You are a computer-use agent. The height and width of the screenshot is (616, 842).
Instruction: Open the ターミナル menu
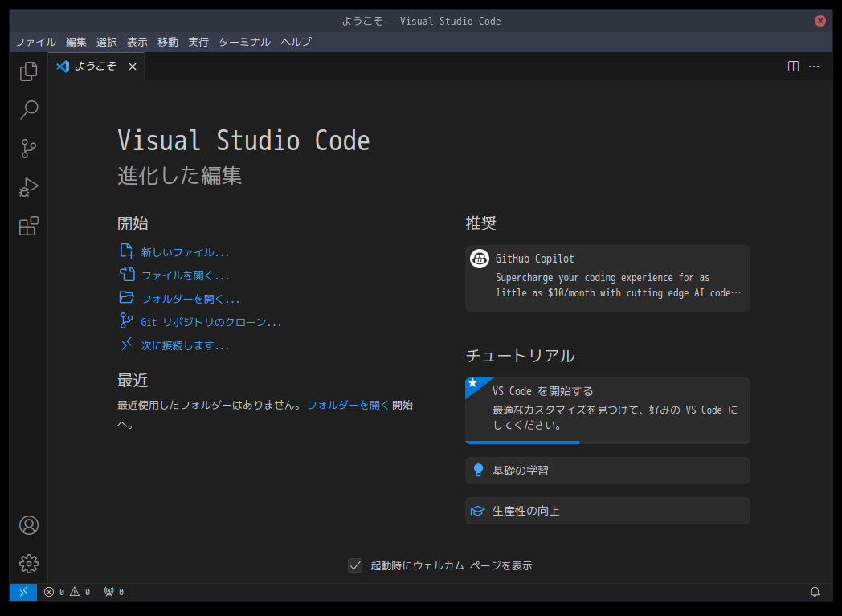tap(245, 42)
